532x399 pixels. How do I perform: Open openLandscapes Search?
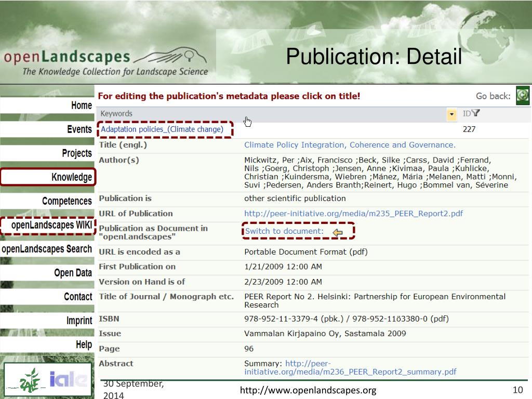click(47, 249)
